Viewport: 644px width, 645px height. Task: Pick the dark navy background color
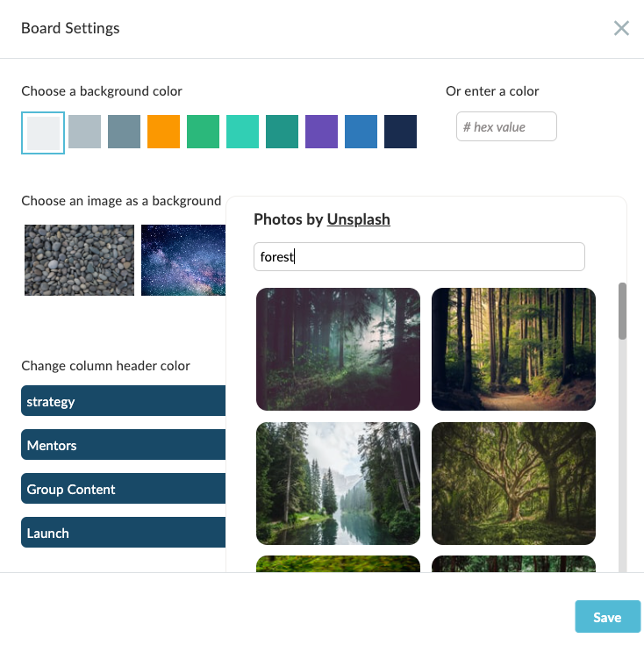[x=400, y=132]
